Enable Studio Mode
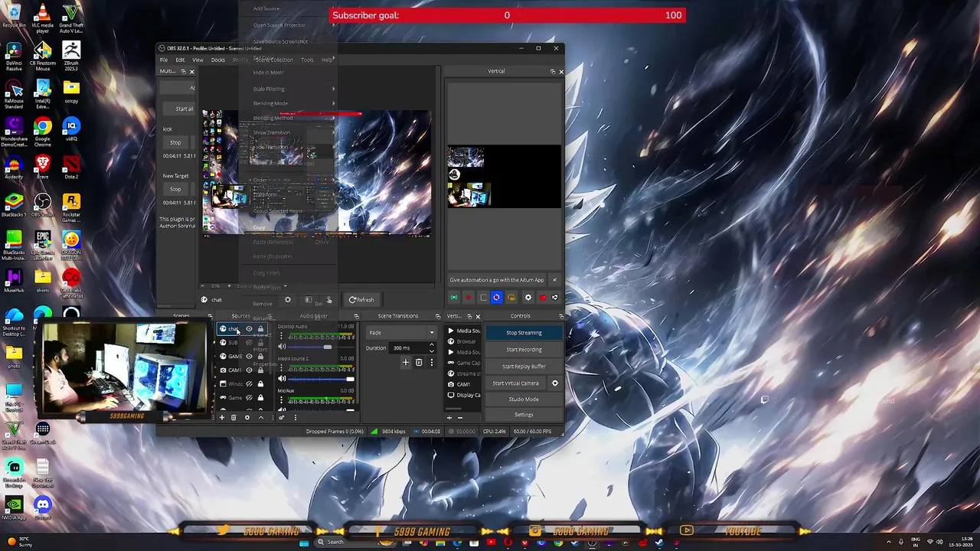980x551 pixels. [524, 399]
